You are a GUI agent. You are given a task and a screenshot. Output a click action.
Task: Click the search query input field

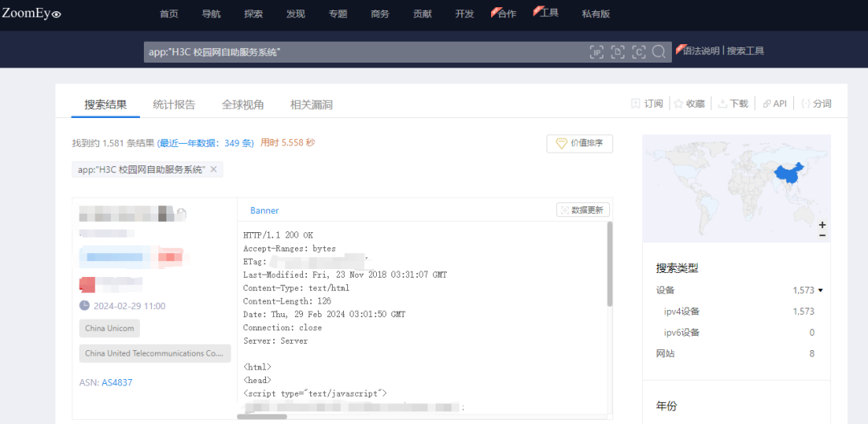(x=366, y=52)
